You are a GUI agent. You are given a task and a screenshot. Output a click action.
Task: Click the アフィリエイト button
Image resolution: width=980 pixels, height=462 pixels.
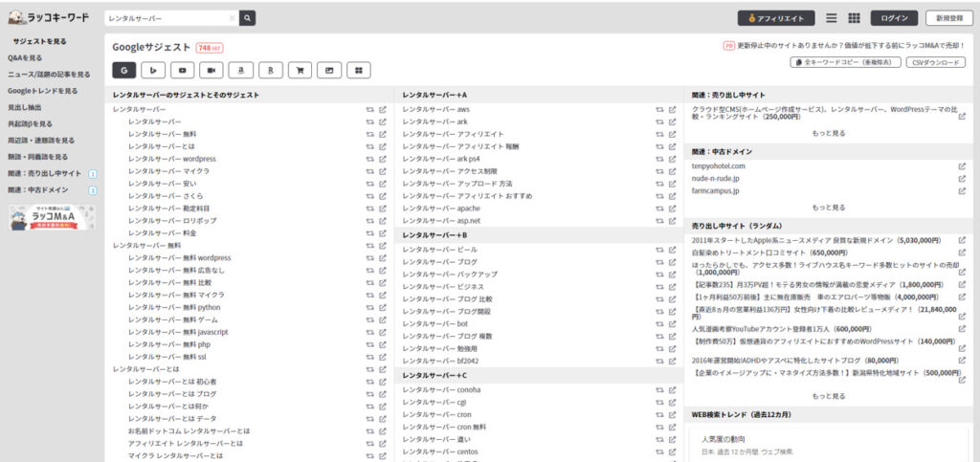tap(775, 18)
